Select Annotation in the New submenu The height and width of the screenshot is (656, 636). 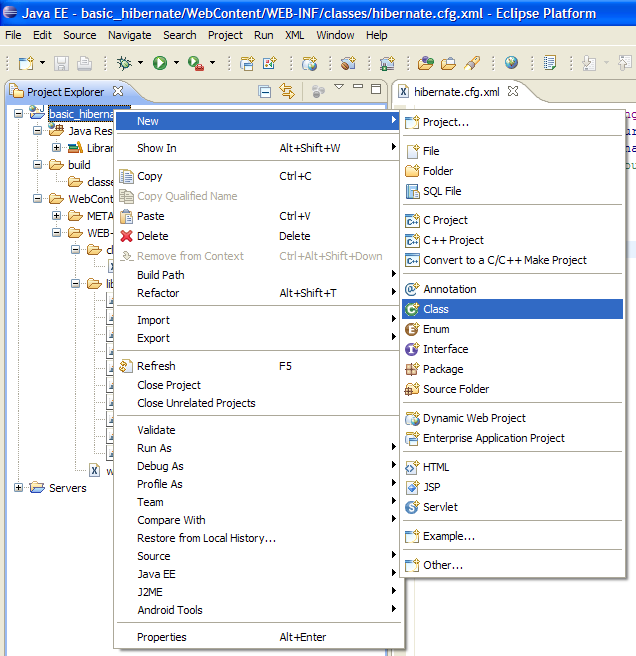point(512,289)
